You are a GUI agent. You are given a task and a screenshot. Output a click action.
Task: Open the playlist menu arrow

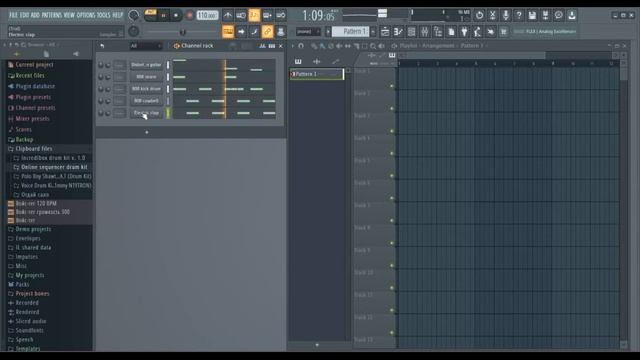293,46
